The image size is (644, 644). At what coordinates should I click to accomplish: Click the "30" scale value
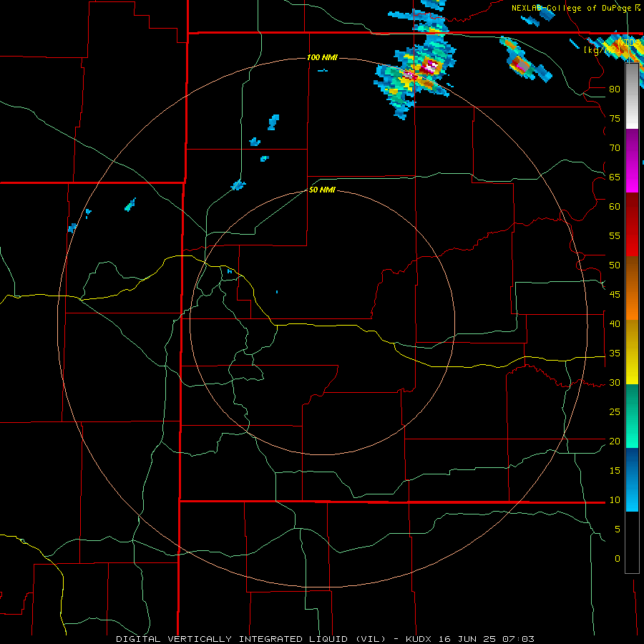click(615, 382)
